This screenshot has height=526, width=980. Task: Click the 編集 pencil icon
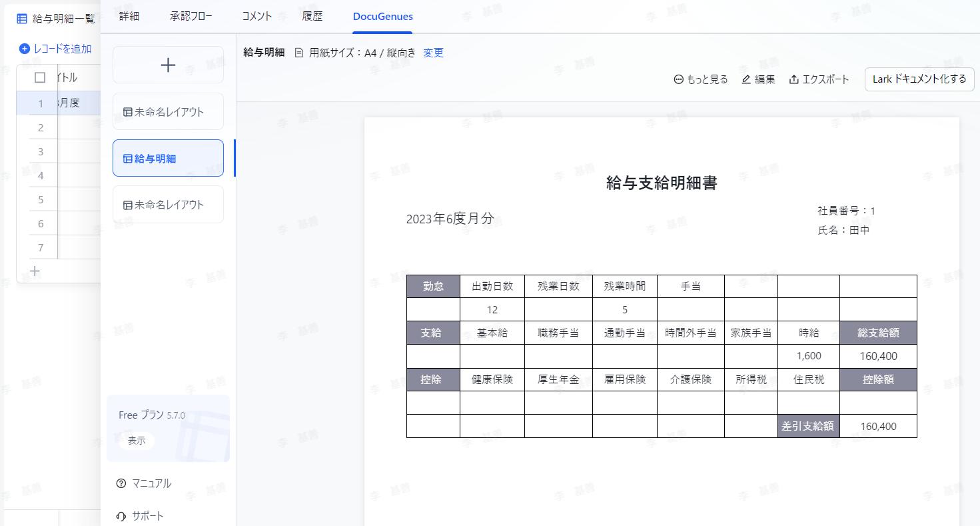coord(746,79)
